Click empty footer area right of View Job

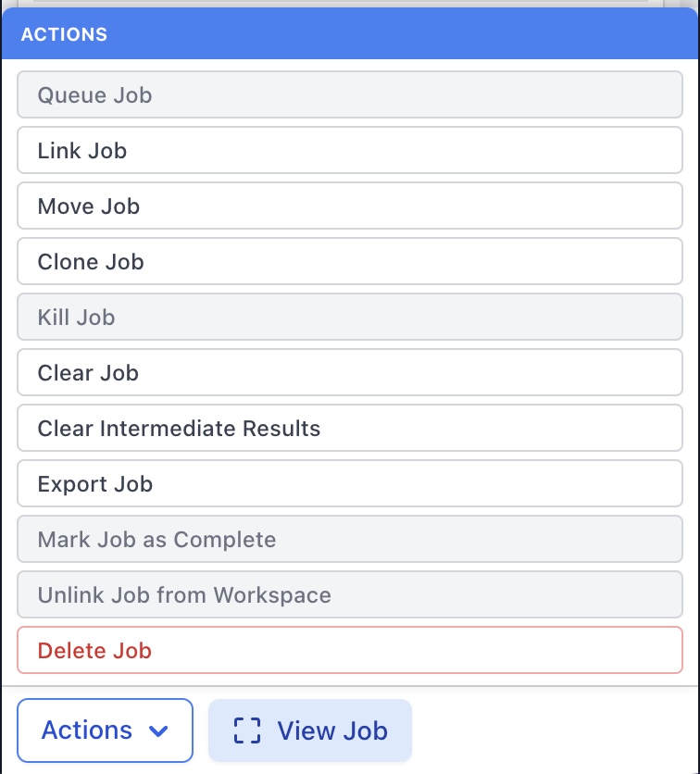(556, 730)
